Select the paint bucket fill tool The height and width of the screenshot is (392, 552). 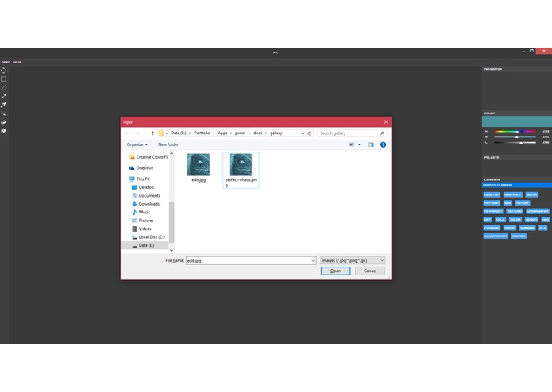coord(3,131)
